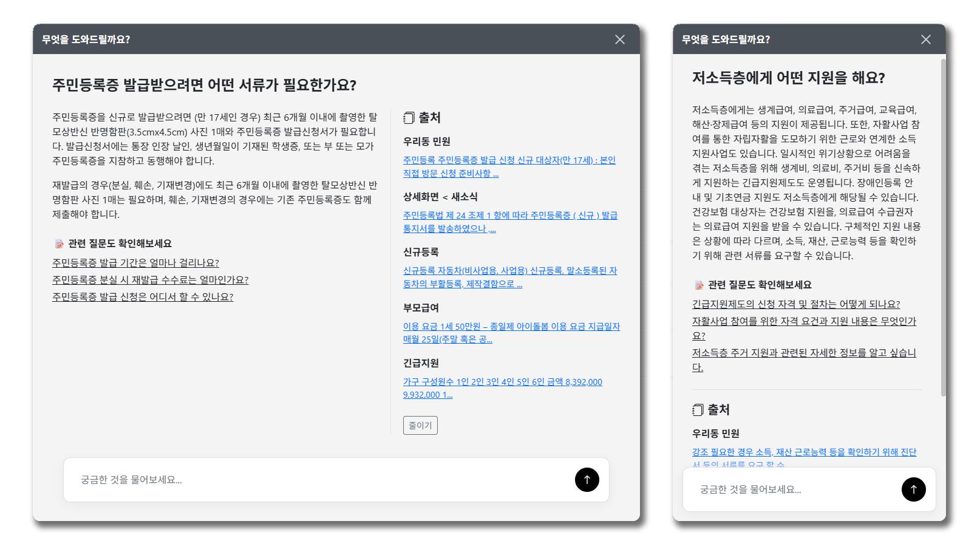Open the 우리동 민원 source link about 발급 신청

[x=509, y=166]
